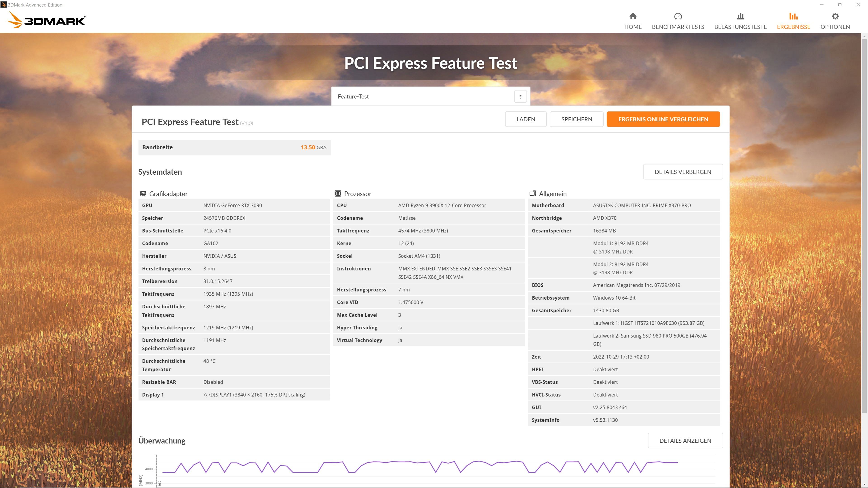Click the HVCI-Status Deaktiviert value
868x488 pixels.
click(605, 395)
